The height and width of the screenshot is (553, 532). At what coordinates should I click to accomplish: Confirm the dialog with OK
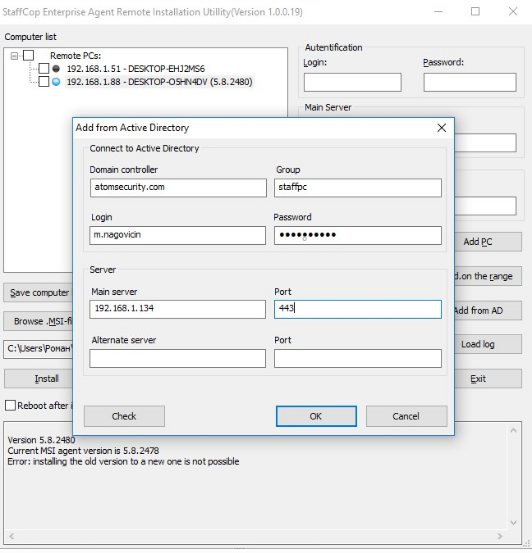[316, 416]
